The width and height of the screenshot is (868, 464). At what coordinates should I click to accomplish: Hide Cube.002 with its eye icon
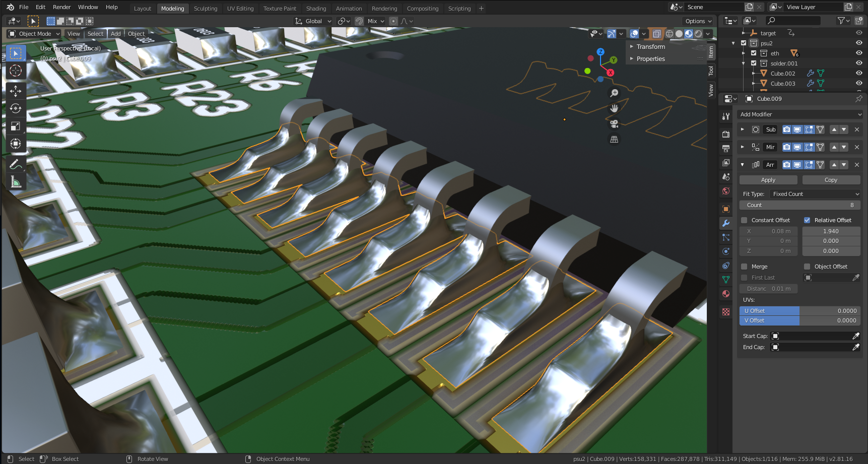[x=859, y=74]
